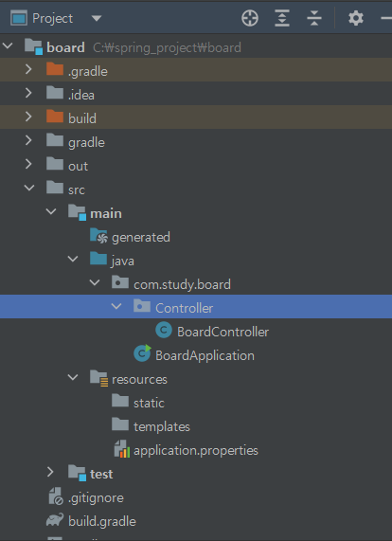Viewport: 392px width, 541px height.
Task: Expand the out folder chevron
Action: tap(28, 164)
